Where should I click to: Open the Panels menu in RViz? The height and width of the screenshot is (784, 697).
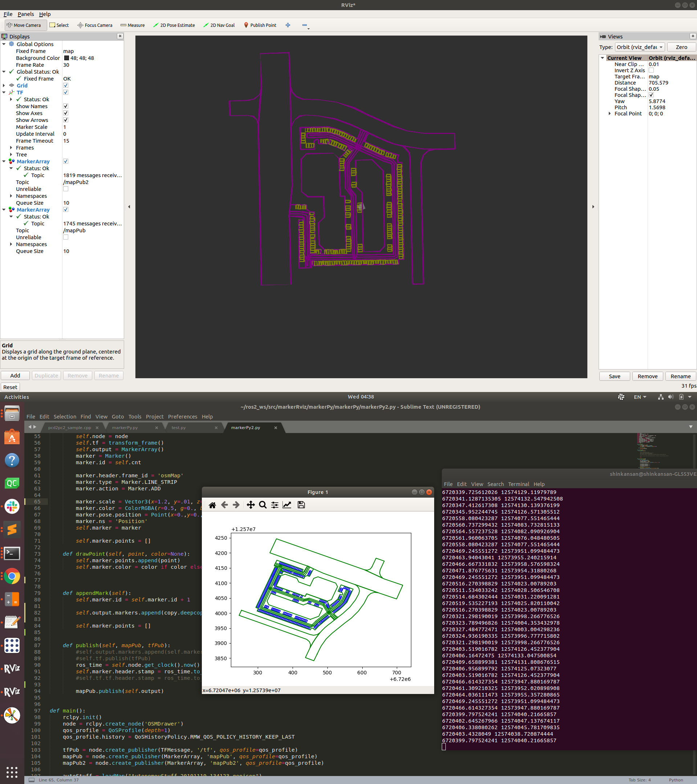coord(26,14)
